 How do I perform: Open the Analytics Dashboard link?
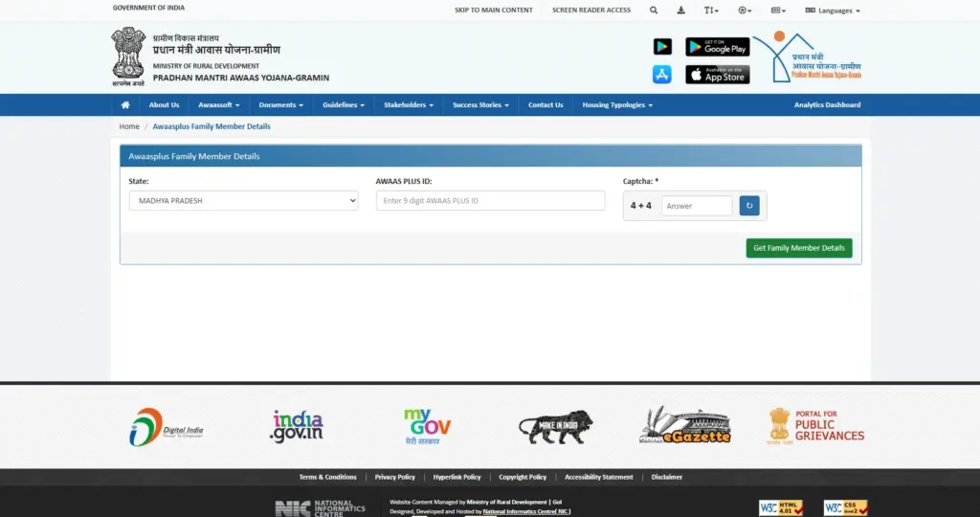827,105
